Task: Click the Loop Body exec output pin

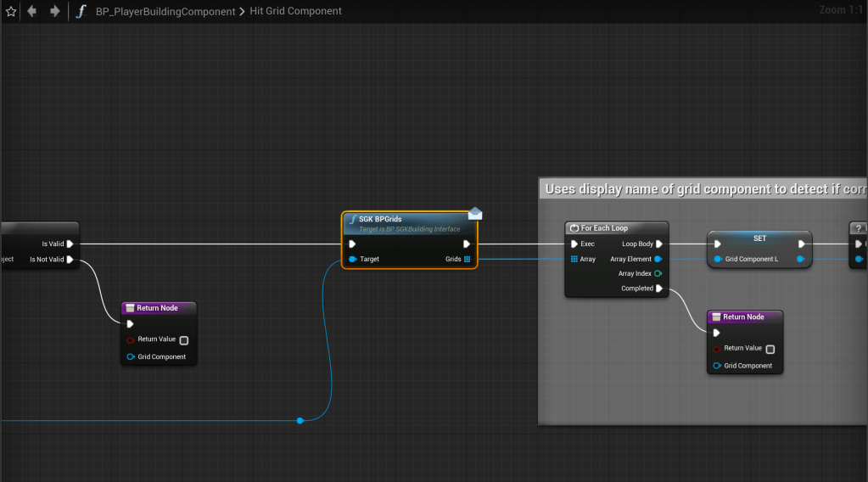Action: pyautogui.click(x=659, y=244)
